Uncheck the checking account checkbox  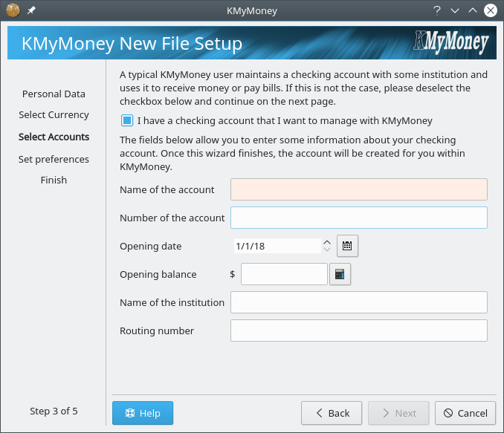(127, 120)
